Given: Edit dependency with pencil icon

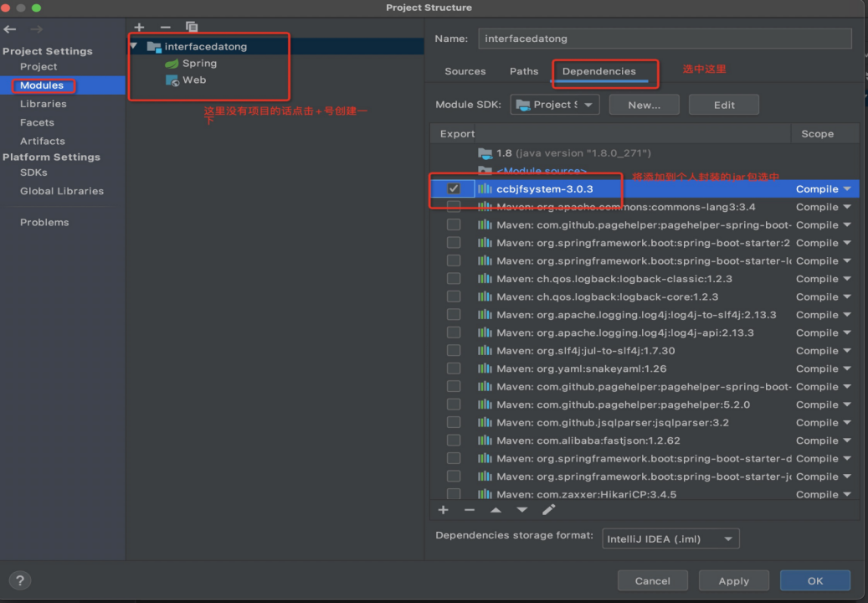Looking at the screenshot, I should pyautogui.click(x=548, y=510).
